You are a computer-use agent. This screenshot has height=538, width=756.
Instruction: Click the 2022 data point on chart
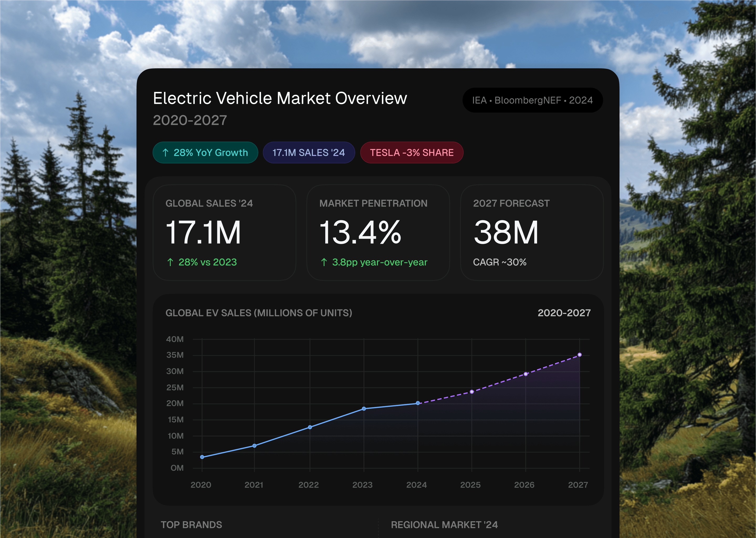tap(310, 427)
